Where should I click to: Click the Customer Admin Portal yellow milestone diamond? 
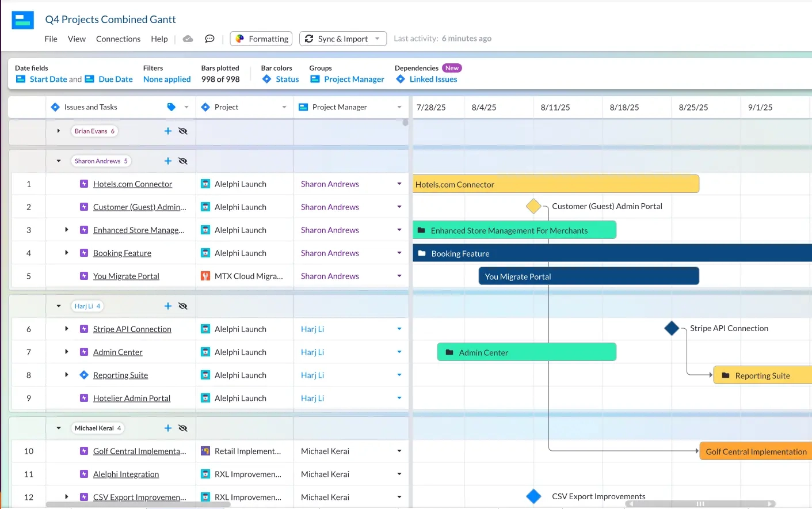tap(533, 206)
